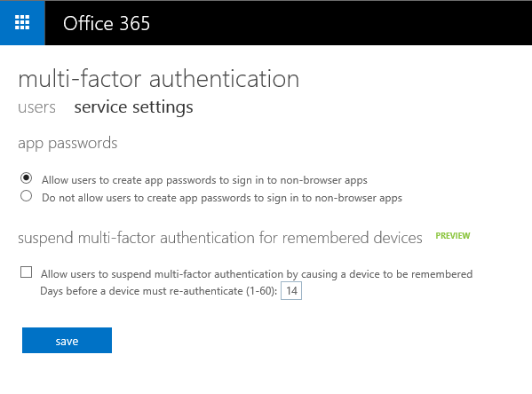Click the label text Allow users to create app passwords
The width and height of the screenshot is (532, 394).
point(204,180)
